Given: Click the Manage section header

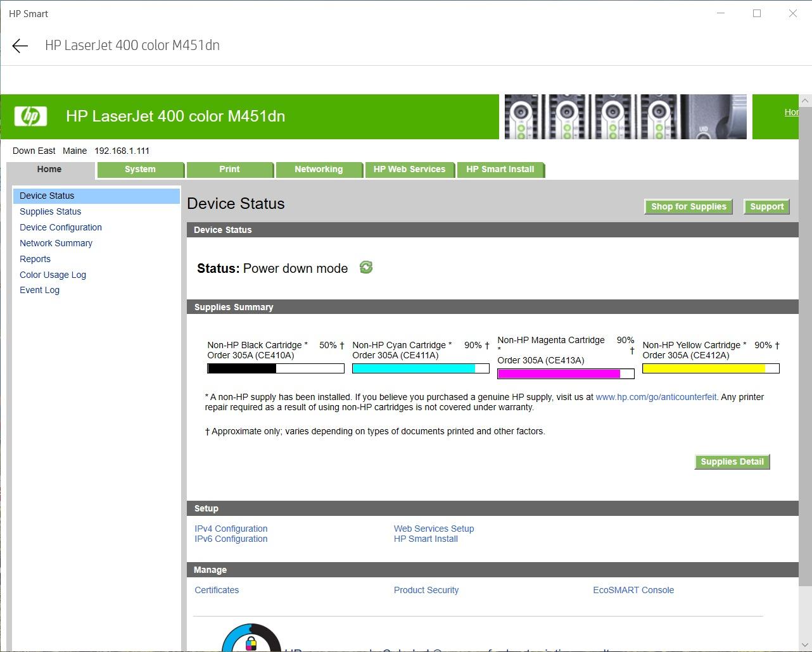Looking at the screenshot, I should pyautogui.click(x=493, y=570).
